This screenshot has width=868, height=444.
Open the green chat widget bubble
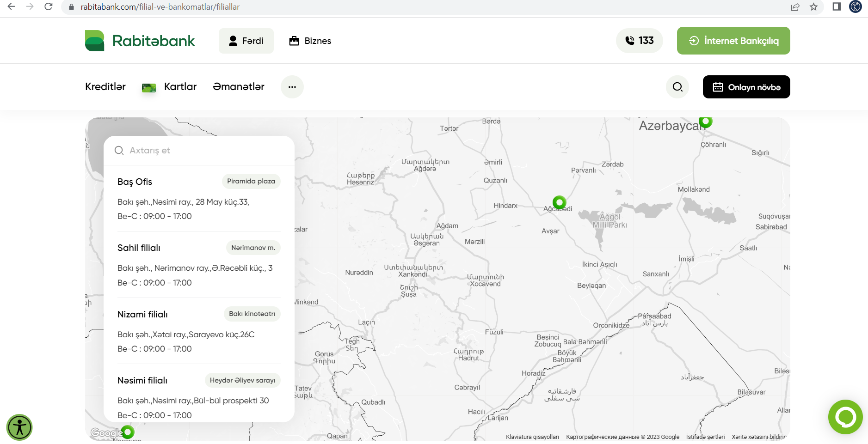(845, 417)
